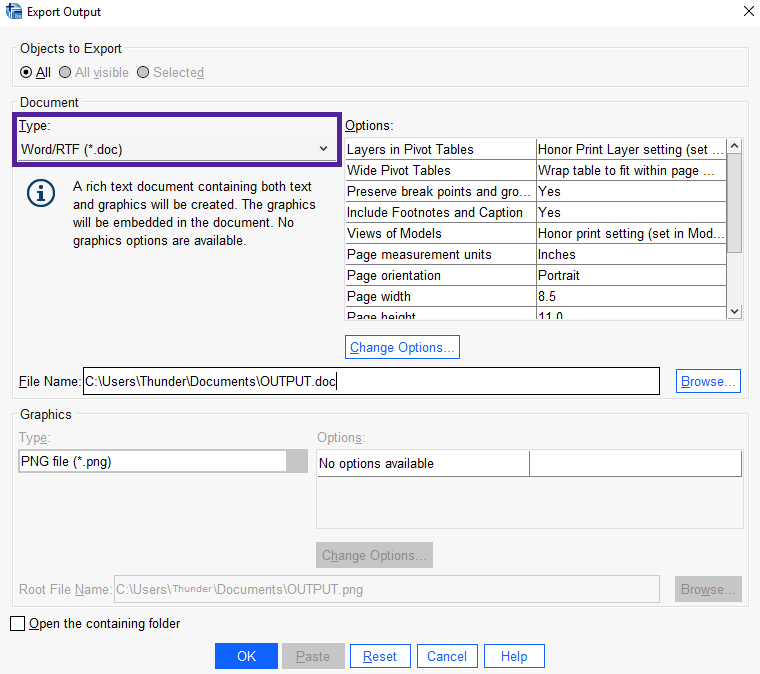Select the Page orientation option row
This screenshot has height=674, width=760.
[536, 275]
